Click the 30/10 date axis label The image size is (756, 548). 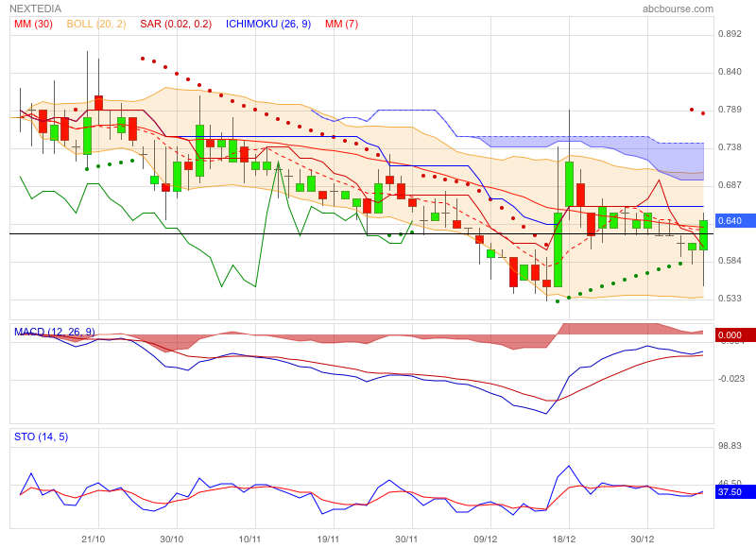point(172,539)
